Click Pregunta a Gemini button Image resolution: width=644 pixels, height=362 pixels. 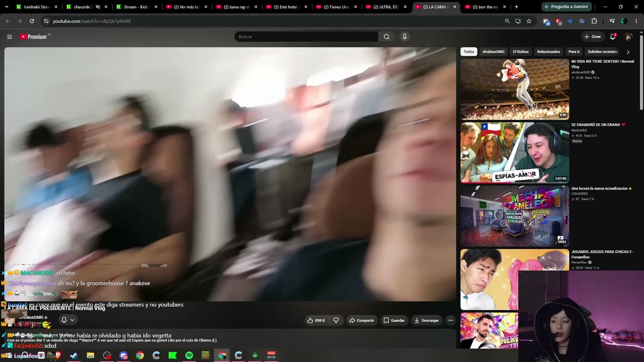point(566,7)
